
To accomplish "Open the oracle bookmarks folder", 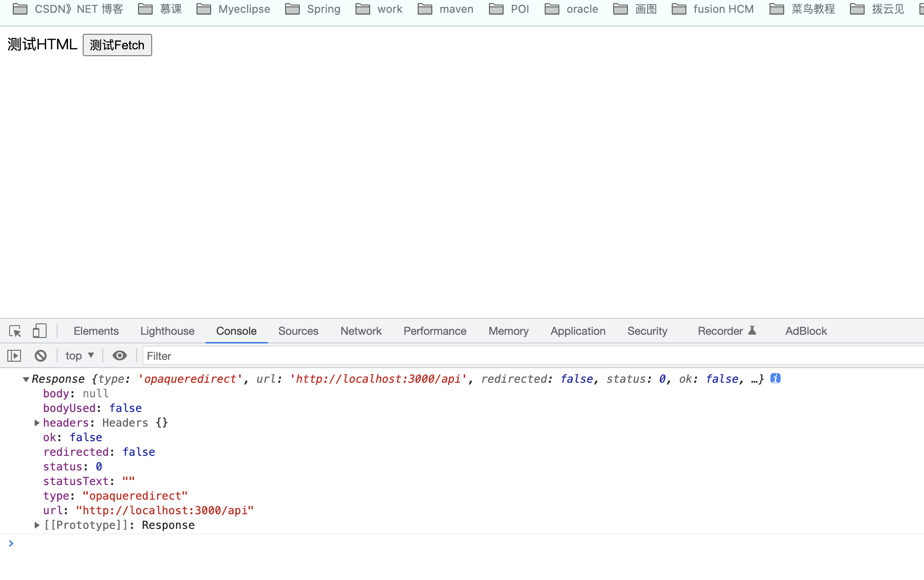I will click(x=572, y=9).
